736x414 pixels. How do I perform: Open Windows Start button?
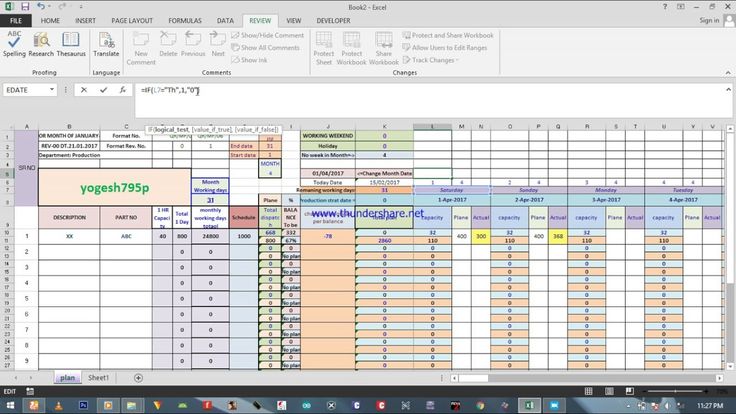(x=10, y=405)
